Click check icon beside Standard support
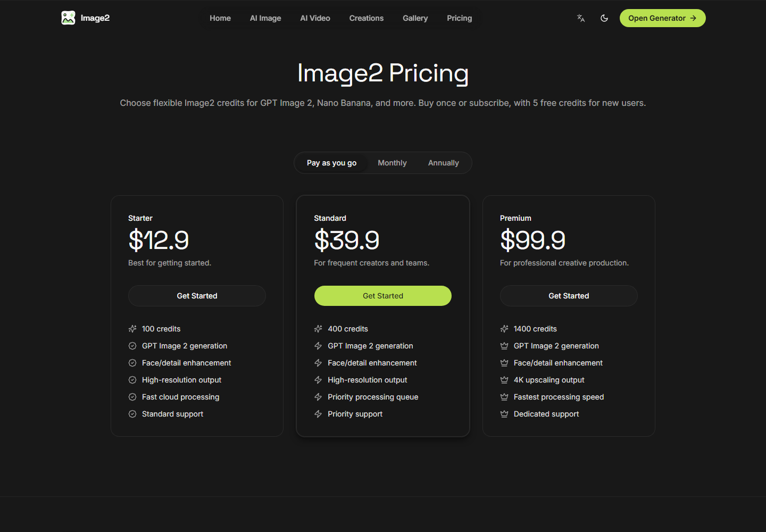This screenshot has width=766, height=532. [132, 414]
